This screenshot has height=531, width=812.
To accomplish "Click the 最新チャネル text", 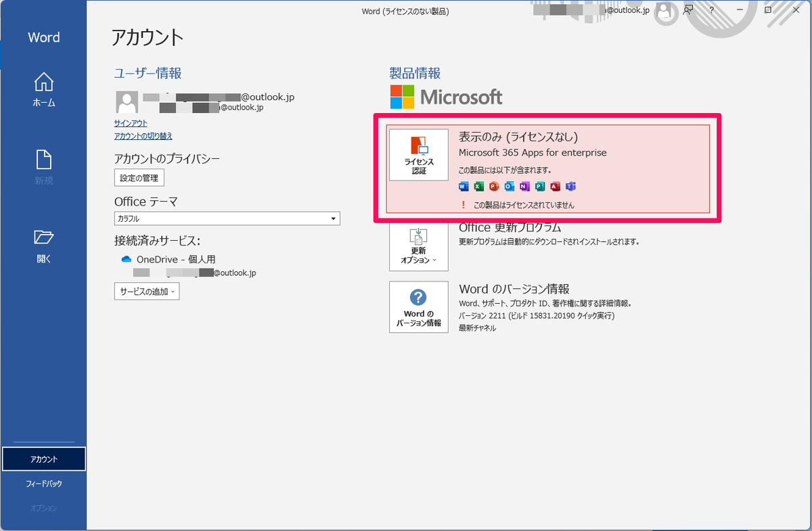I will (477, 328).
